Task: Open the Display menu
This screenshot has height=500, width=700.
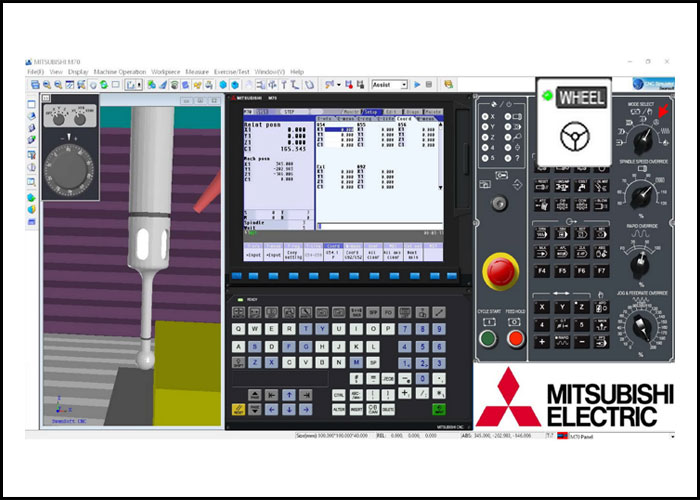Action: (x=78, y=72)
